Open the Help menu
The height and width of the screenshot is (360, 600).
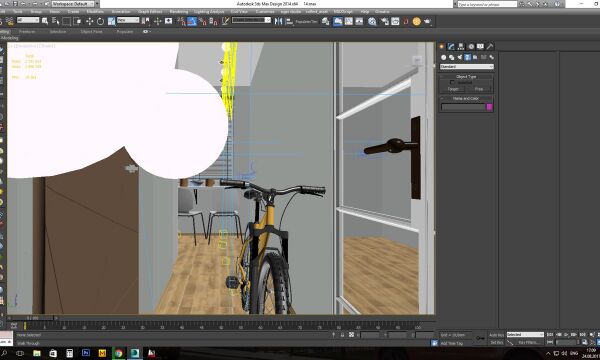(x=365, y=12)
